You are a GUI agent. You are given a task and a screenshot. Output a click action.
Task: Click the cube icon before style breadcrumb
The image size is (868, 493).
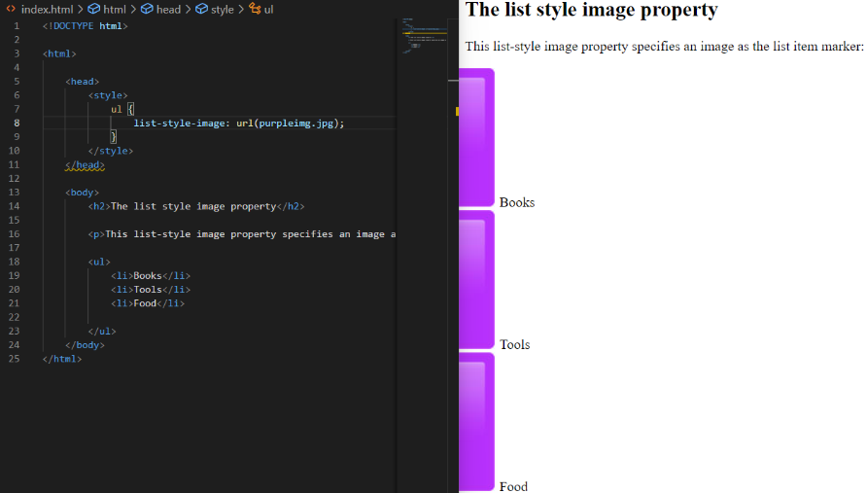coord(201,9)
